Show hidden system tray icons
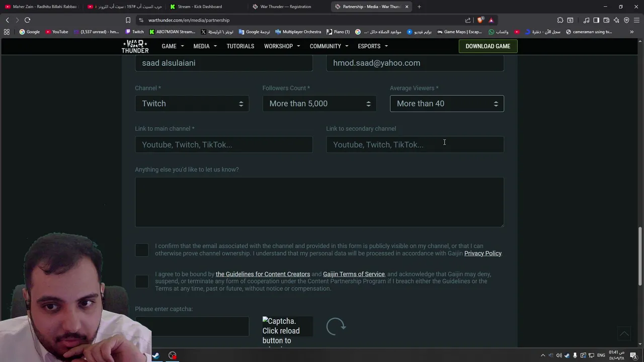This screenshot has width=644, height=362. click(543, 355)
